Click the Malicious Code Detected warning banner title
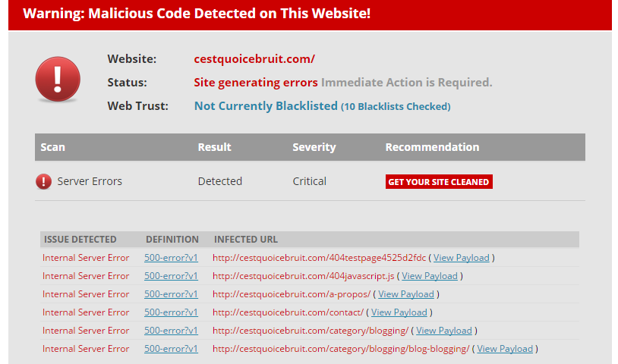Screen dimensions: 618x364 coord(197,14)
